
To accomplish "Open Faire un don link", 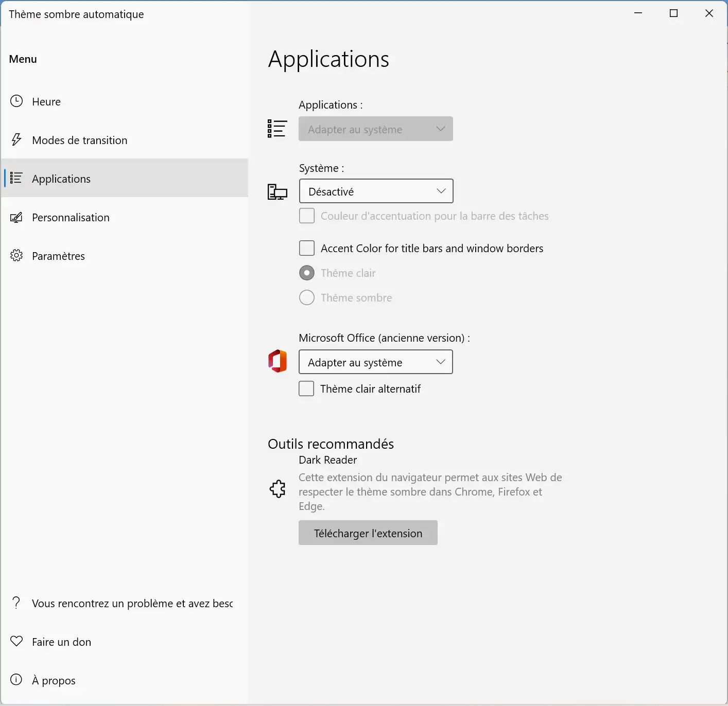I will coord(125,642).
